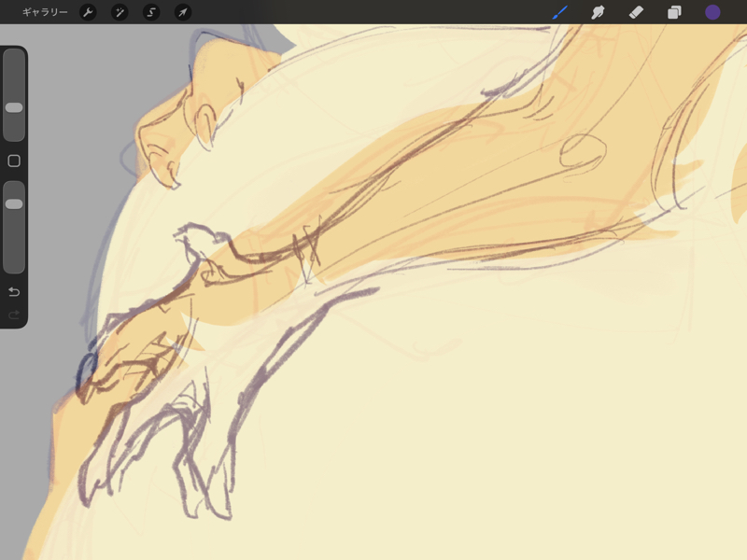The image size is (747, 560).
Task: Tap the undo arrow in sidebar
Action: point(14,292)
